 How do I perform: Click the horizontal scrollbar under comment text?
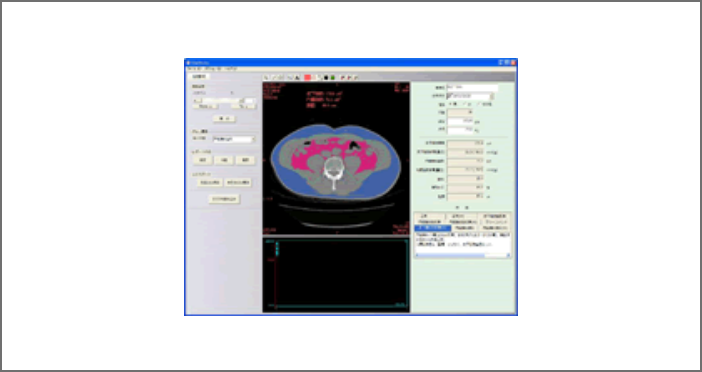462,255
